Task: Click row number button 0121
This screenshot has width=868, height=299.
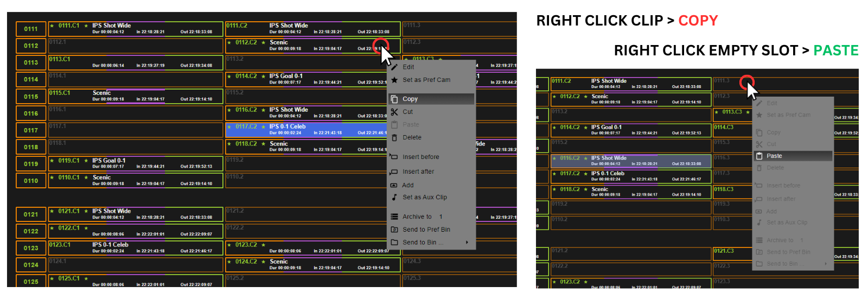Action: click(31, 214)
